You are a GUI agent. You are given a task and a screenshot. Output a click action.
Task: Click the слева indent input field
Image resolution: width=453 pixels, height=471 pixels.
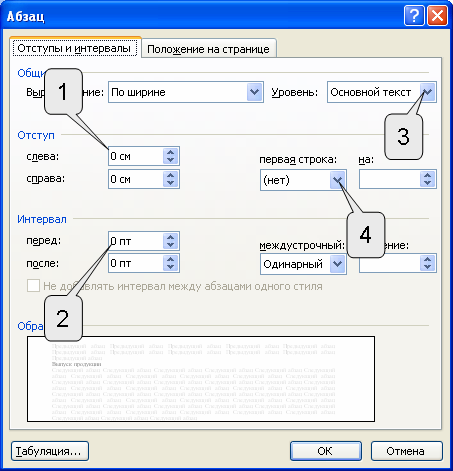136,156
